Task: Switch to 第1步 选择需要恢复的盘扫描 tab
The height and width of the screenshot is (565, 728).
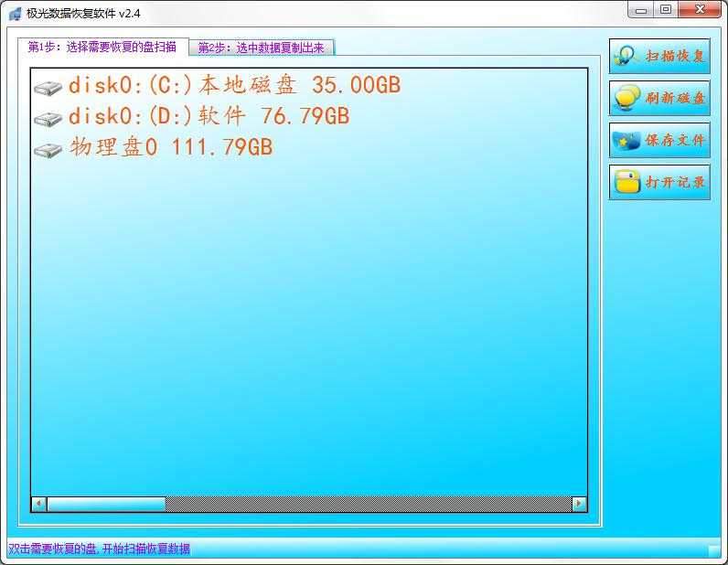Action: pyautogui.click(x=102, y=47)
